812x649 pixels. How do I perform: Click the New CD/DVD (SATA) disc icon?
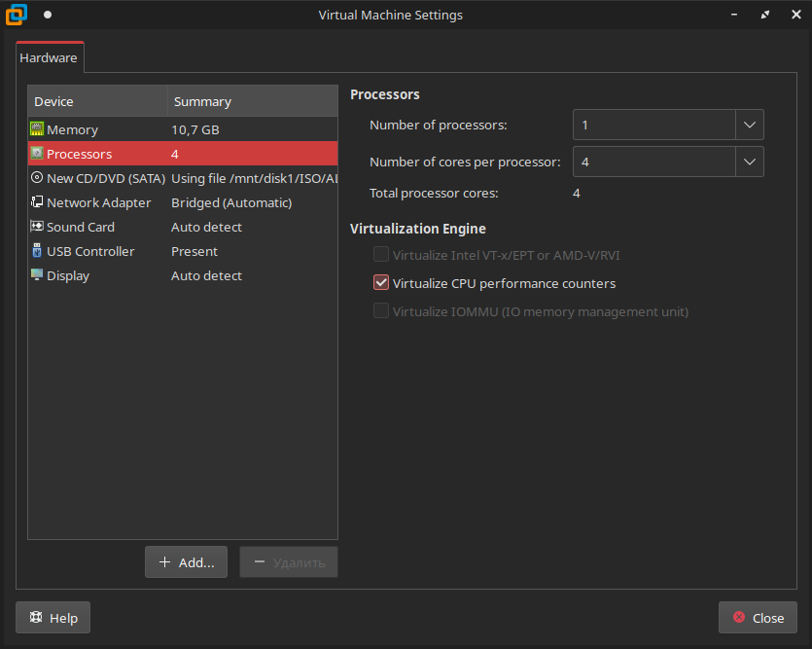37,178
